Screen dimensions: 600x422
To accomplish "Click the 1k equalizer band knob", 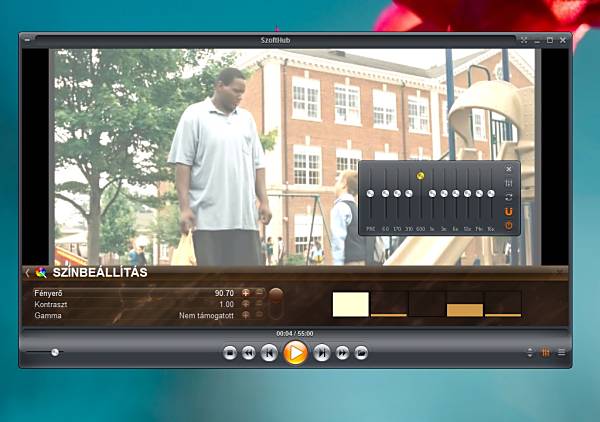I will (x=432, y=194).
